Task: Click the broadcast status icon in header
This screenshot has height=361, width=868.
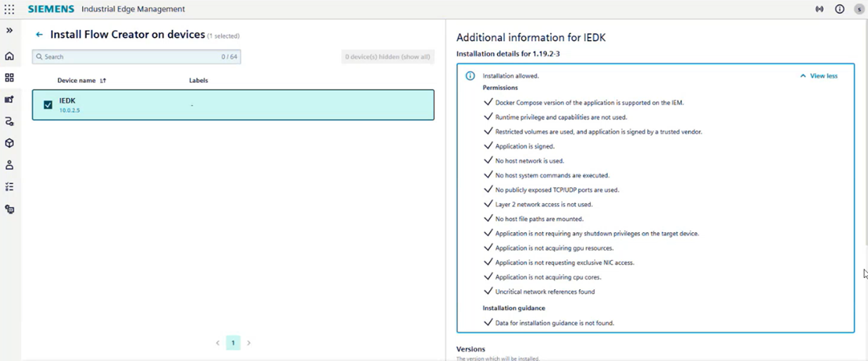Action: point(820,9)
